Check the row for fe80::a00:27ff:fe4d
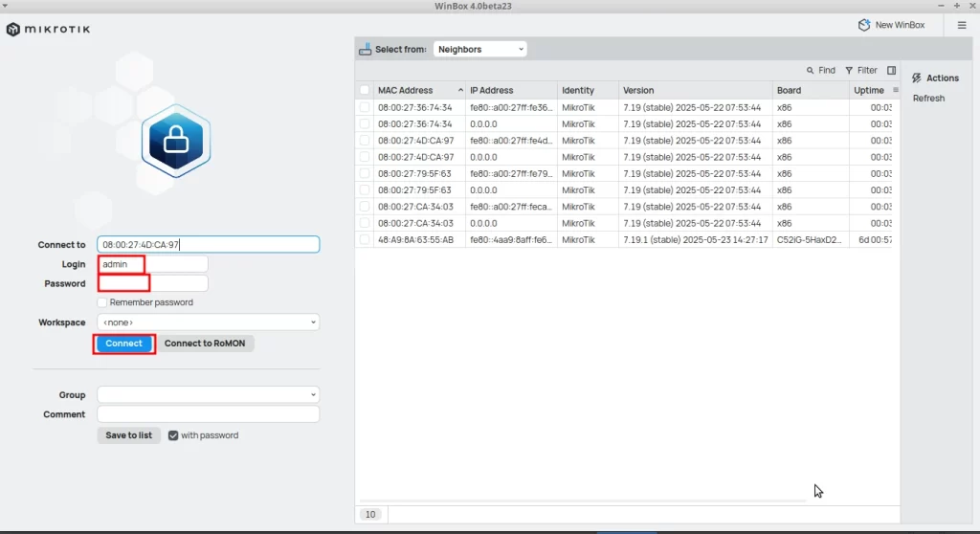The width and height of the screenshot is (980, 534). (365, 141)
